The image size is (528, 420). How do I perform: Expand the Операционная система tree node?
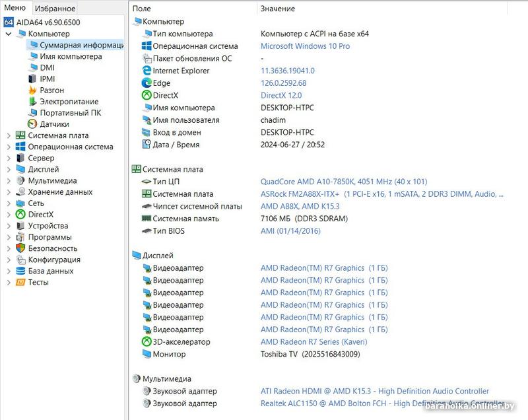tap(9, 147)
